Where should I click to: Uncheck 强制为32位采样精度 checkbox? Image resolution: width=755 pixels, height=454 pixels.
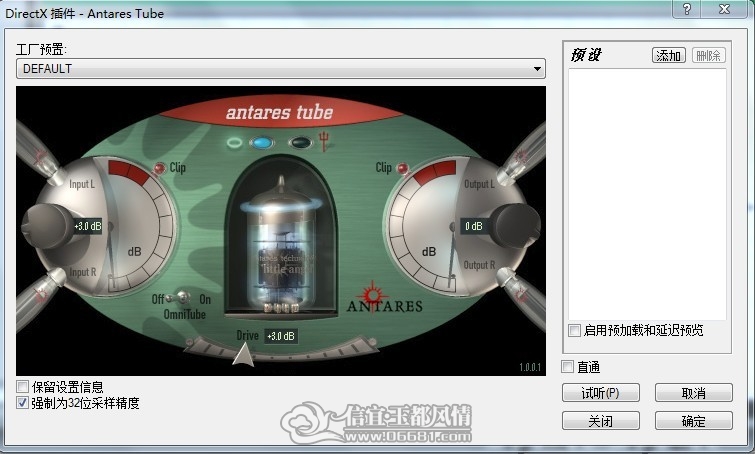(22, 402)
